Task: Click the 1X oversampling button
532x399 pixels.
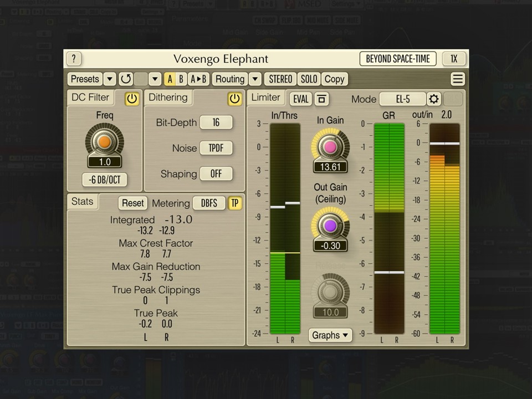Action: pos(454,59)
